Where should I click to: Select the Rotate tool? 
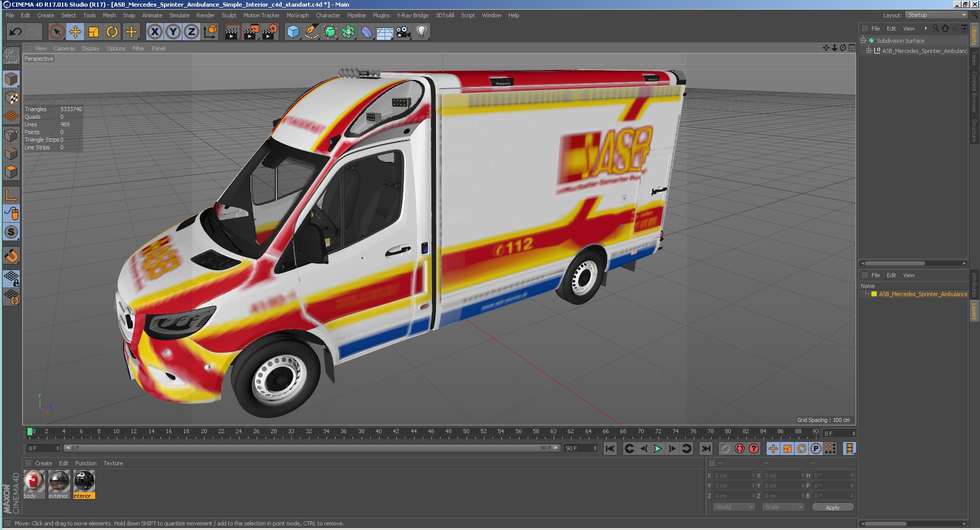(112, 32)
